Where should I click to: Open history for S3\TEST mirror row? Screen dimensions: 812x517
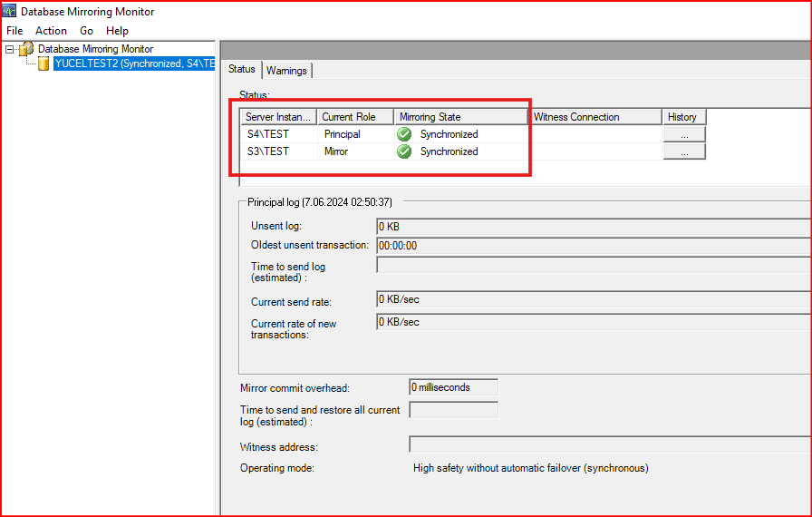pyautogui.click(x=684, y=151)
